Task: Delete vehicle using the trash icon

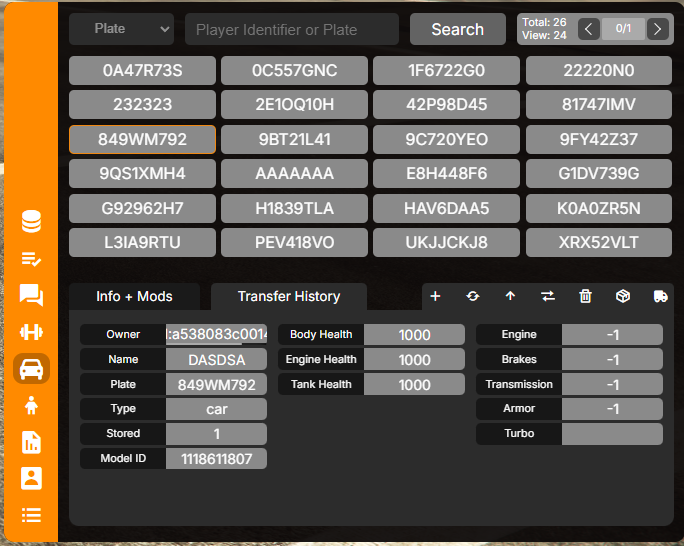Action: [x=586, y=296]
